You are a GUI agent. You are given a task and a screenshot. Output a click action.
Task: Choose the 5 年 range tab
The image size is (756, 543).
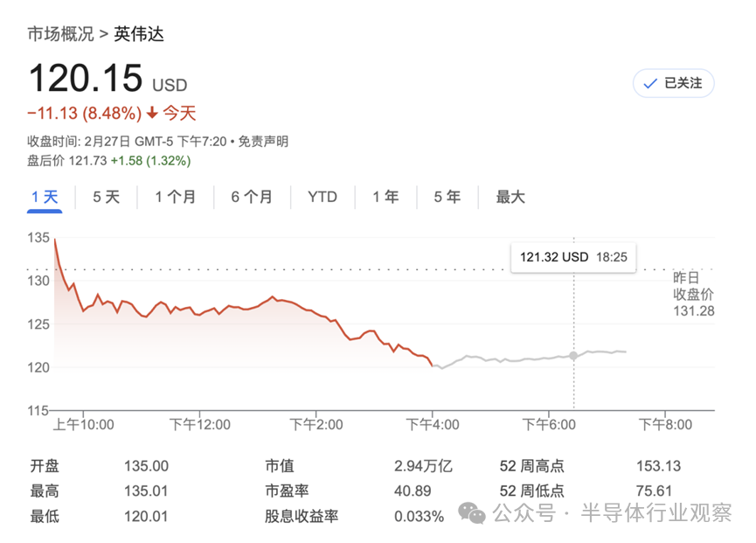pos(447,198)
